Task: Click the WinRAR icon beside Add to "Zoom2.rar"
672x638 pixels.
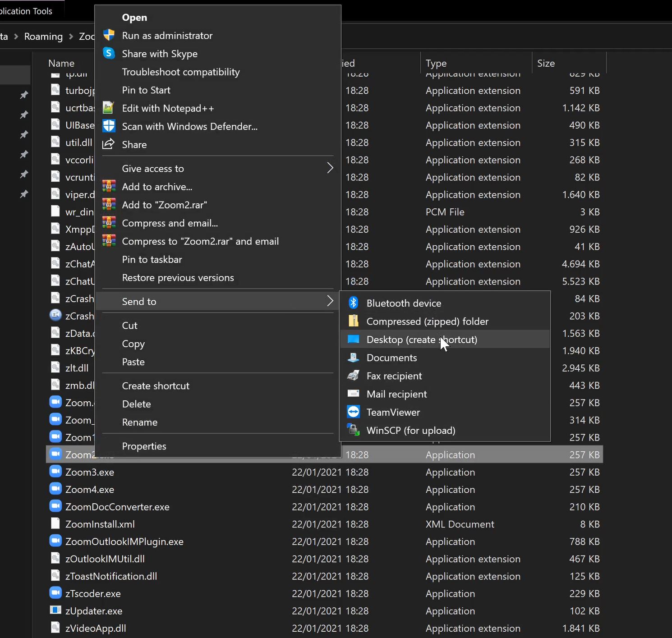Action: click(109, 205)
